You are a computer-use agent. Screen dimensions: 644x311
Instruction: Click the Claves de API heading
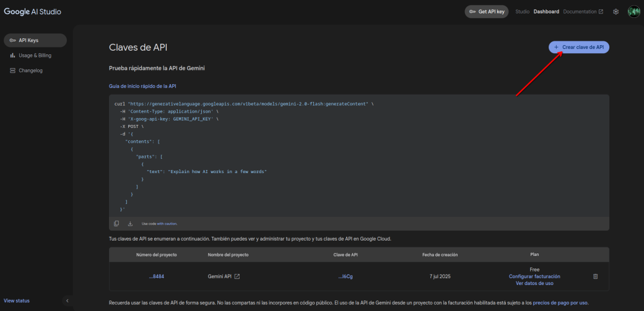(138, 48)
